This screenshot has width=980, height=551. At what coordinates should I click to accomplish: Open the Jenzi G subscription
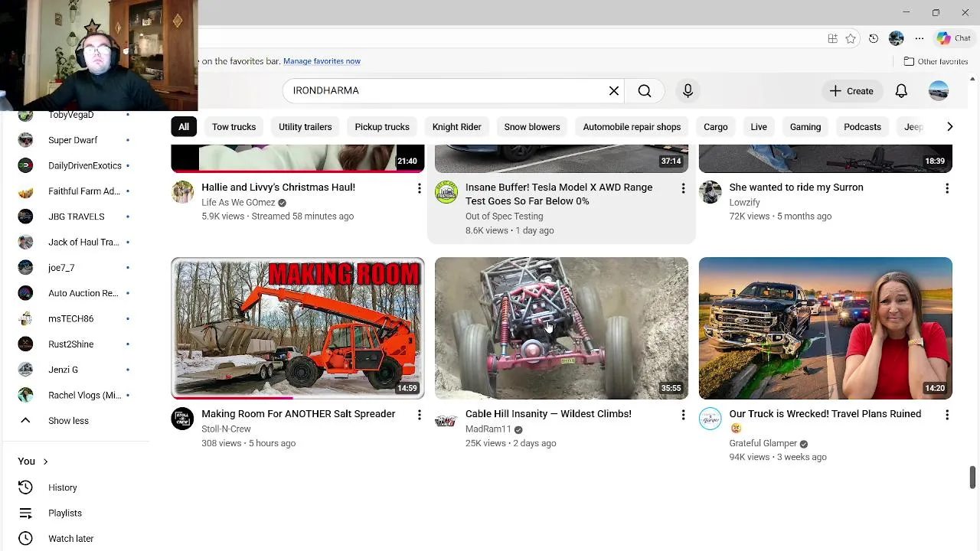(x=75, y=370)
